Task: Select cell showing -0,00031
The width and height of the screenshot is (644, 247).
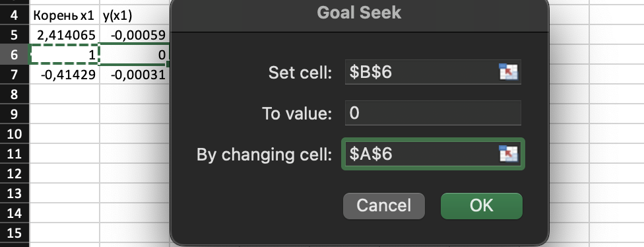Action: (x=135, y=75)
